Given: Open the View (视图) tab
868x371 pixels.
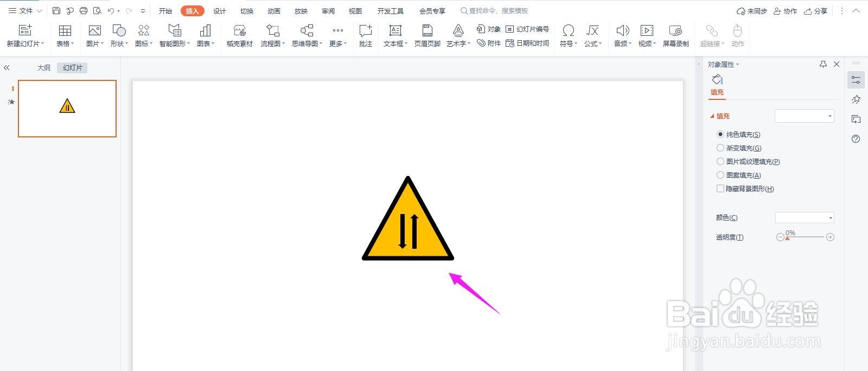Looking at the screenshot, I should (x=355, y=11).
